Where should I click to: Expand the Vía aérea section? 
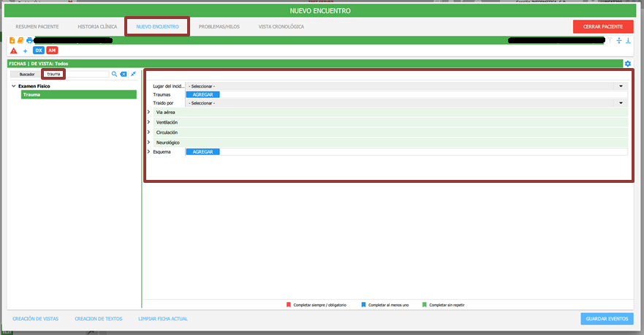pos(148,112)
